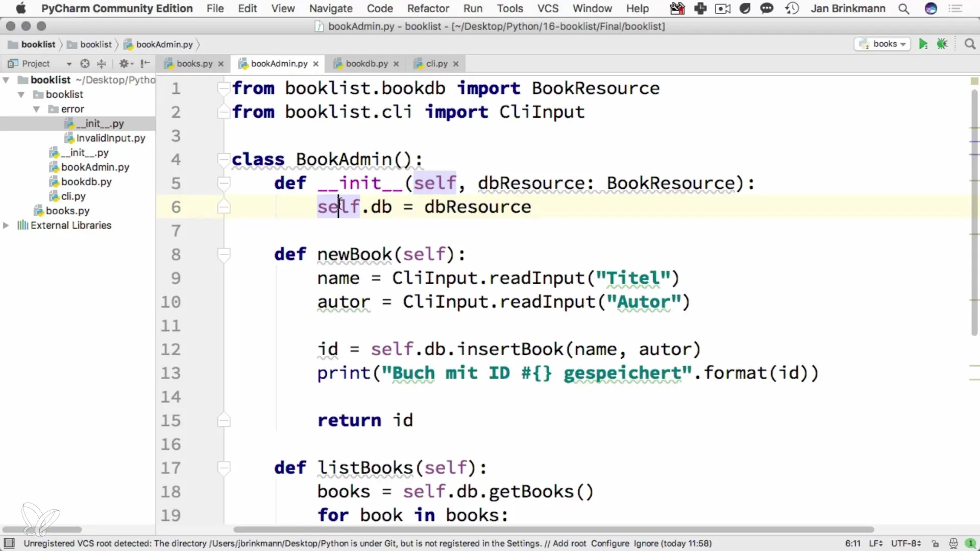Close the bookAdmin.py tab
Viewport: 980px width, 551px height.
coord(316,64)
